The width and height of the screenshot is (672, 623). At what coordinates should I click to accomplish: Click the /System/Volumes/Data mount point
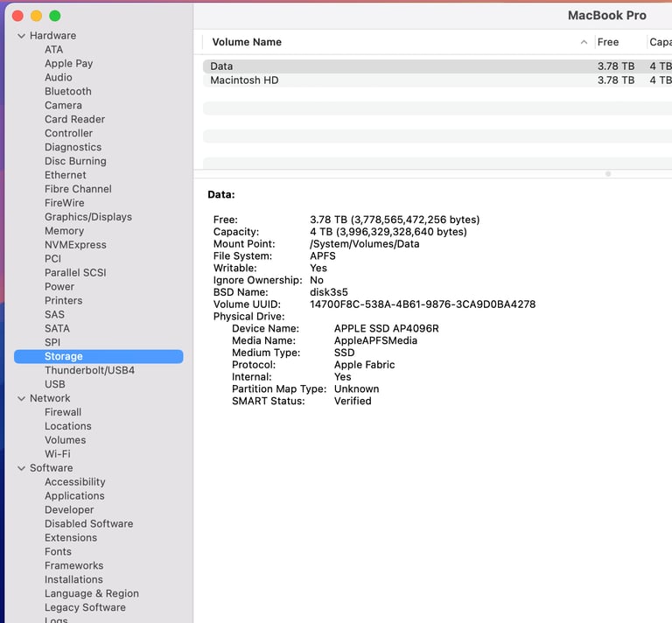point(364,244)
